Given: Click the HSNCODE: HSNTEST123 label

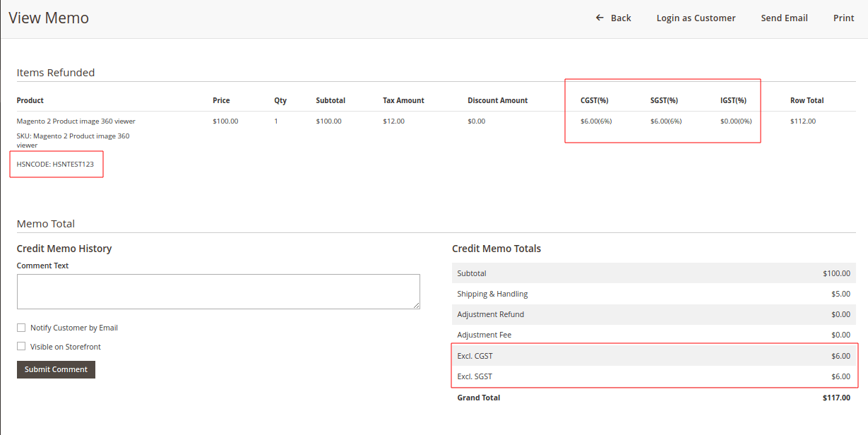Looking at the screenshot, I should pyautogui.click(x=56, y=163).
